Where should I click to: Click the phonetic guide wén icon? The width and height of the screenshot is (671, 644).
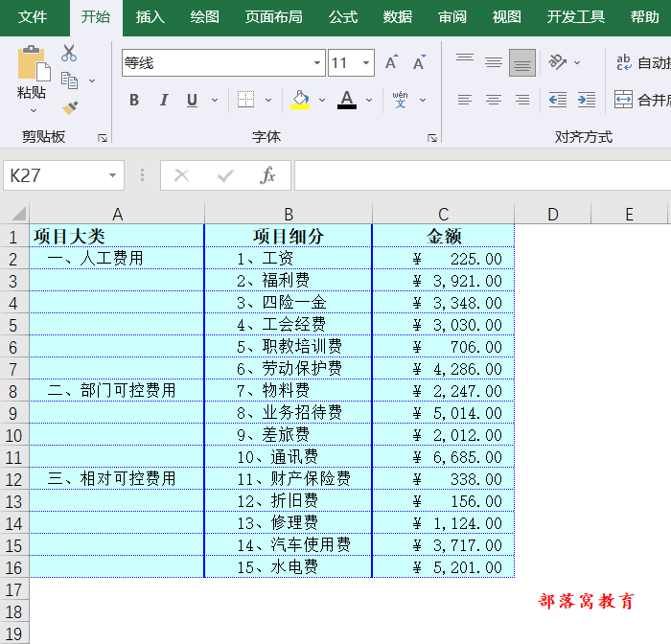pyautogui.click(x=400, y=100)
